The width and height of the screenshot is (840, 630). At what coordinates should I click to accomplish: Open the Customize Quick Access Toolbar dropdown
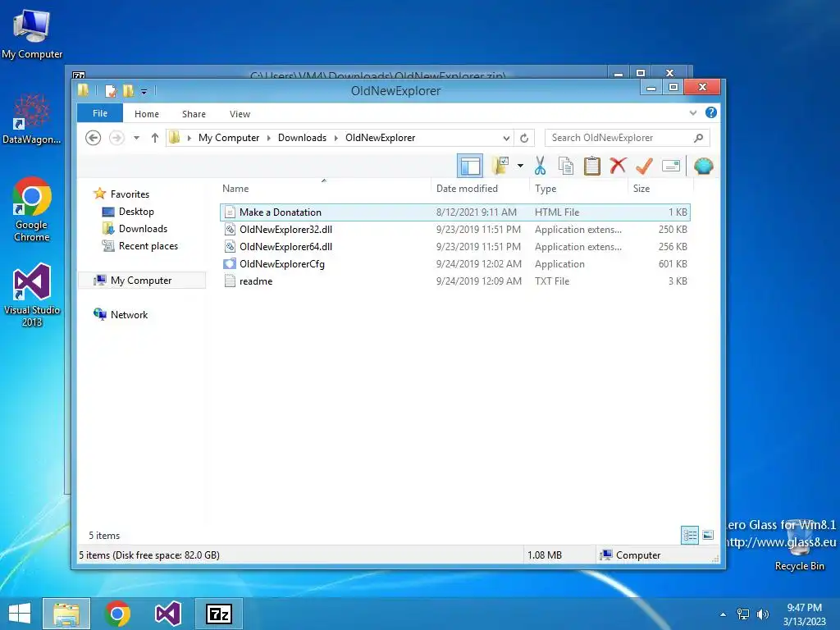pos(144,92)
